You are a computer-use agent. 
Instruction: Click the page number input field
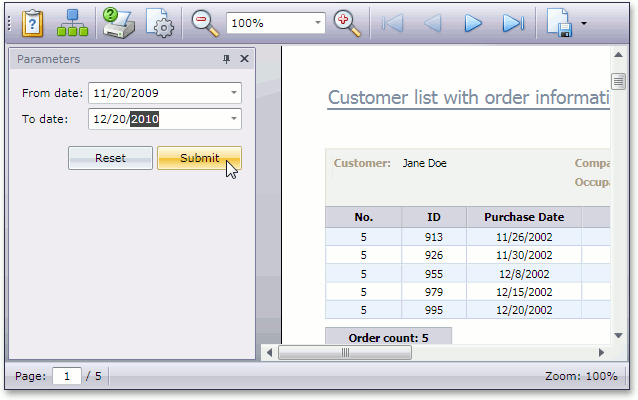(66, 376)
